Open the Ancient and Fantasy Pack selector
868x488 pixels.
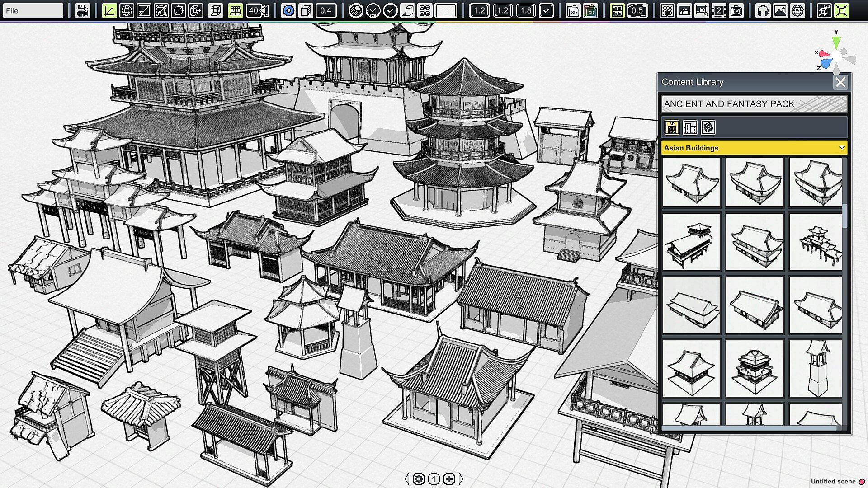tap(754, 104)
